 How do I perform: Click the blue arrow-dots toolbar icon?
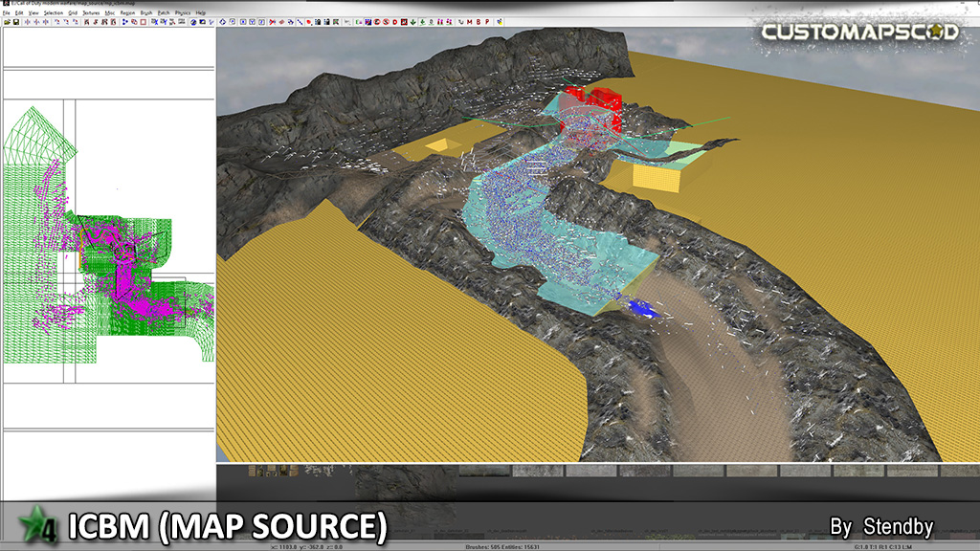point(124,22)
